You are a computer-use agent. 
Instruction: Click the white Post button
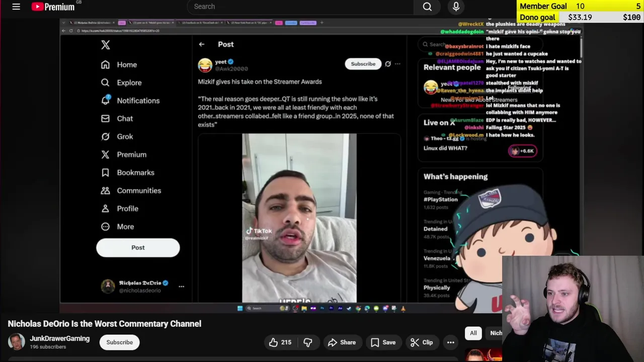(x=138, y=247)
